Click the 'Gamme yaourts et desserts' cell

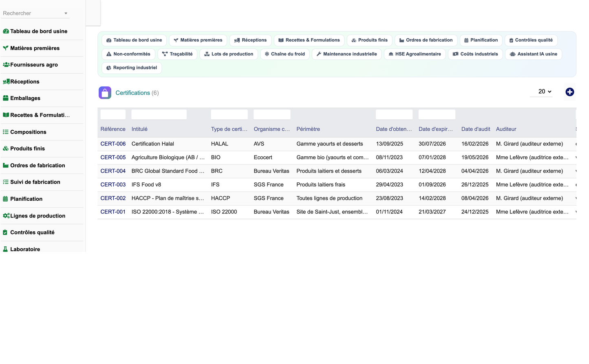(330, 144)
